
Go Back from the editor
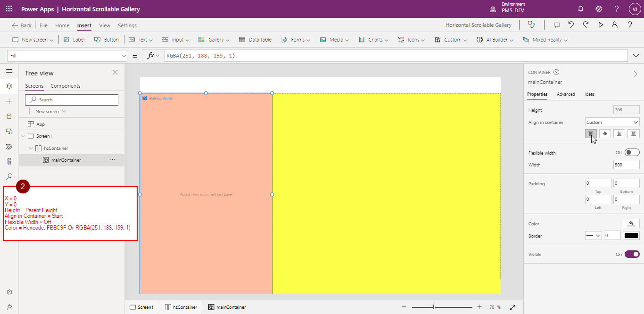pos(22,25)
